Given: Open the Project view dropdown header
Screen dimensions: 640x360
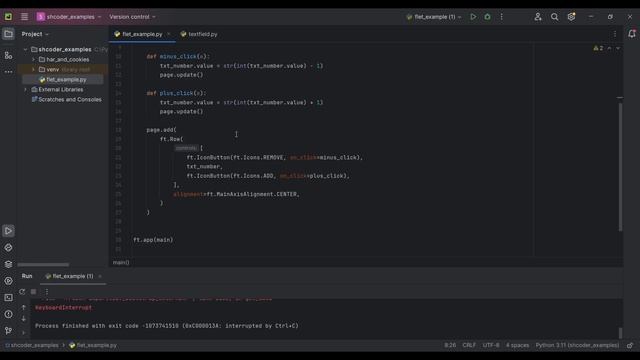Looking at the screenshot, I should coord(35,34).
